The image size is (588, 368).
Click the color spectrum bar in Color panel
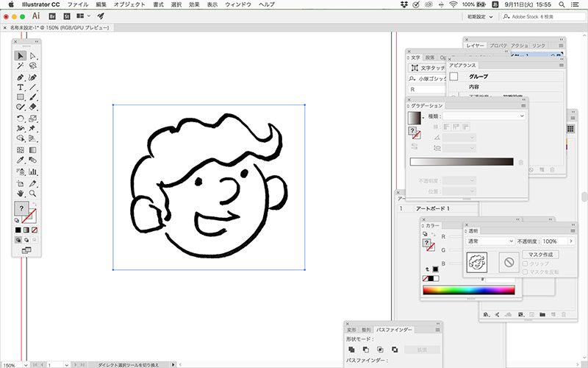[x=469, y=290]
